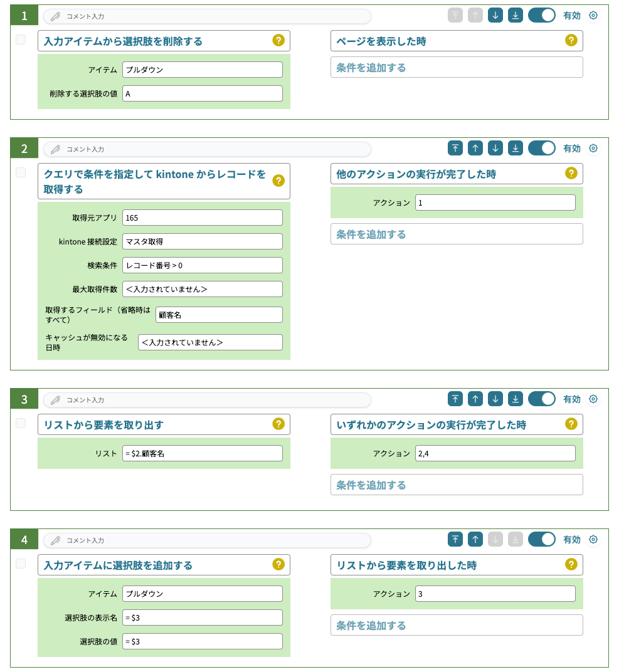Edit the 選択肢の値 field in row 4
Image resolution: width=619 pixels, height=672 pixels.
pos(203,641)
